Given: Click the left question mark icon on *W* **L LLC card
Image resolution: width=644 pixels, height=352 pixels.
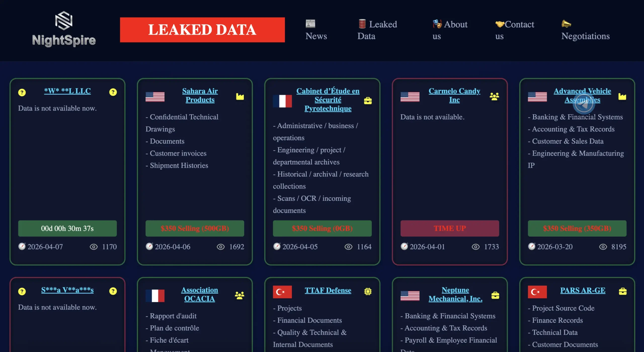Looking at the screenshot, I should tap(22, 92).
